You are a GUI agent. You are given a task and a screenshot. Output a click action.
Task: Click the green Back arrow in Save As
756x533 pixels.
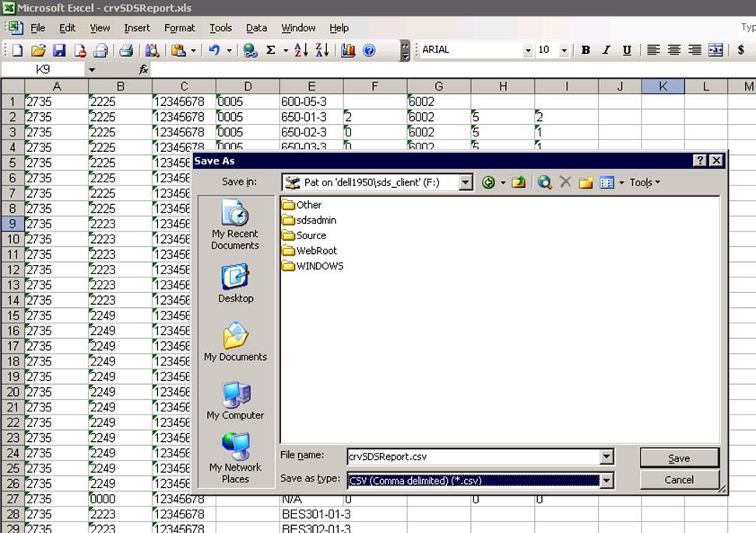(487, 182)
